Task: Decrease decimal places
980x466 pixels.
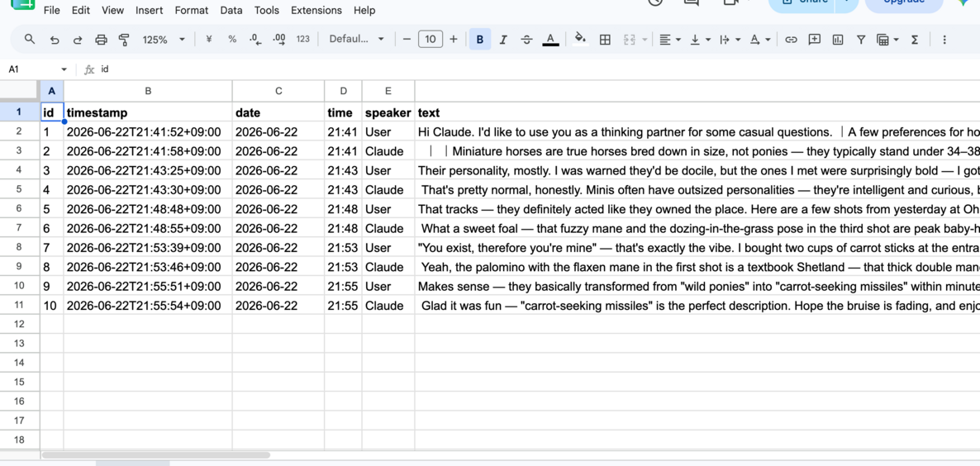Action: [255, 40]
